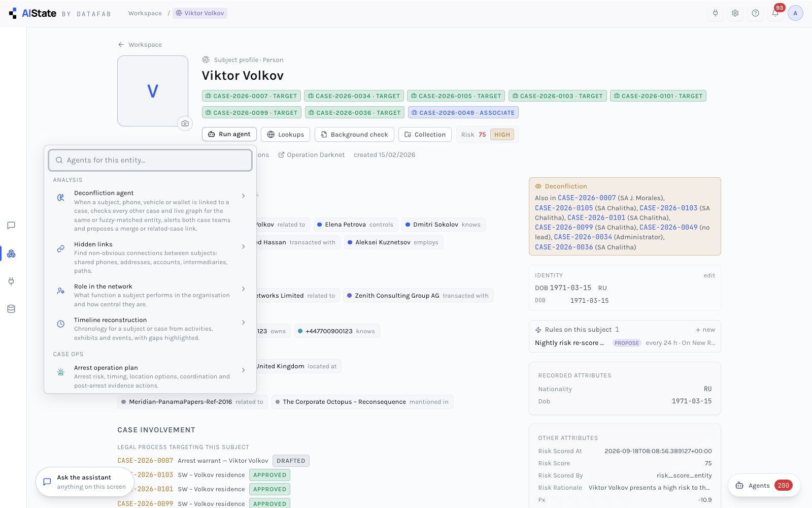Viewport: 812px width, 508px height.
Task: Click the Viktor Volkov breadcrumb chip
Action: point(200,13)
